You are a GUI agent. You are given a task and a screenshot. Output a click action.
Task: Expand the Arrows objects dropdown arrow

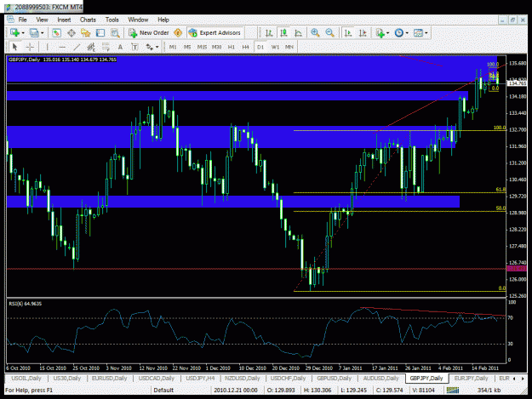[157, 47]
